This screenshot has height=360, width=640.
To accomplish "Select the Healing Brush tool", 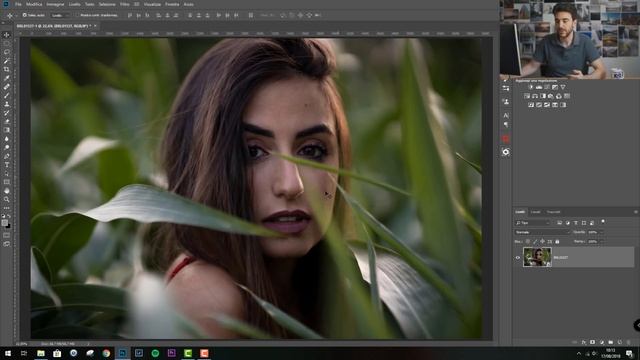I will coord(7,87).
